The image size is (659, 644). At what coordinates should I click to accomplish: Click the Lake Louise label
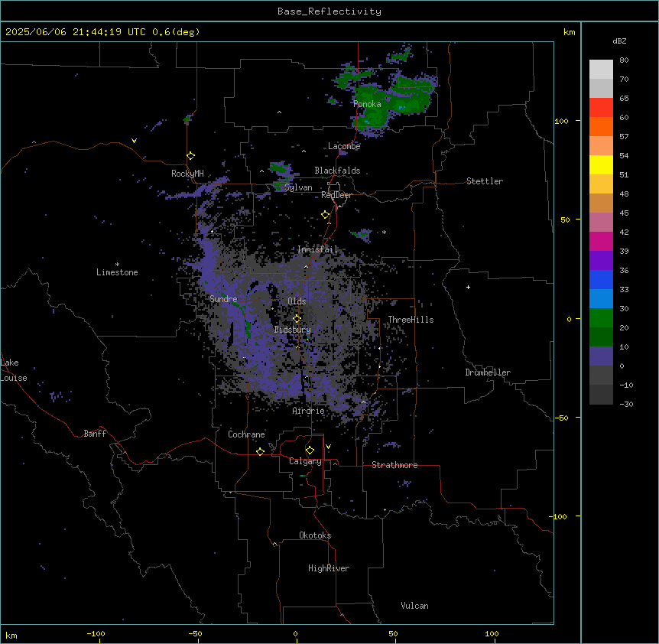[14, 370]
